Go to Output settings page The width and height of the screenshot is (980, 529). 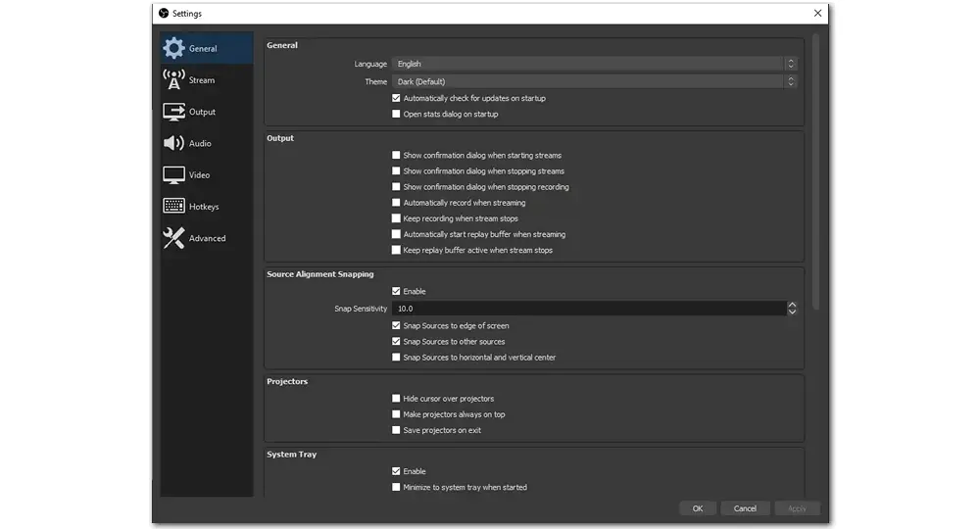point(206,112)
